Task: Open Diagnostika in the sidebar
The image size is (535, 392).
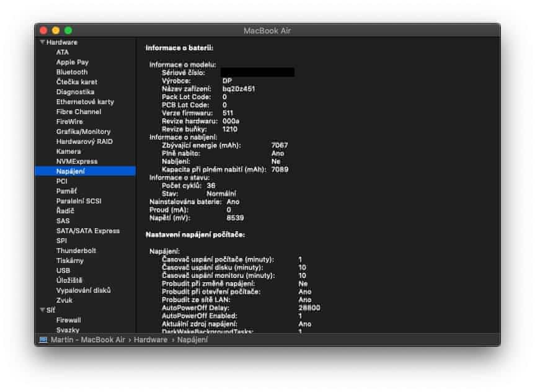Action: click(x=76, y=92)
